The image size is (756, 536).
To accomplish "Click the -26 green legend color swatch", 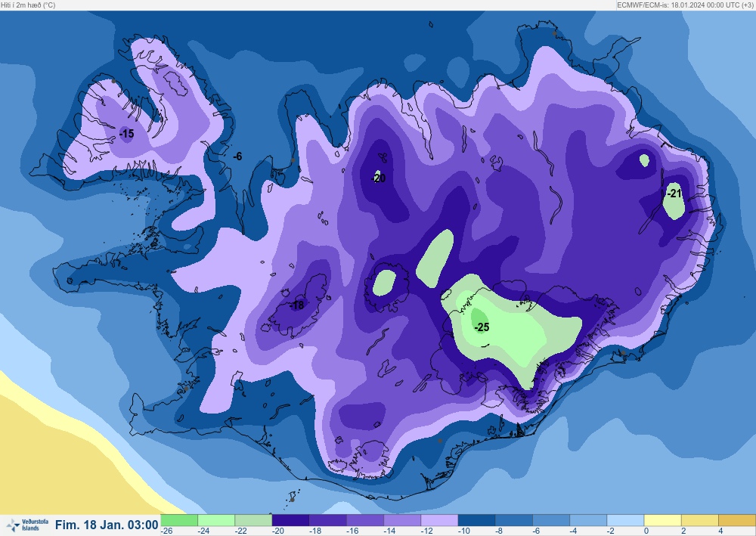I will (179, 520).
